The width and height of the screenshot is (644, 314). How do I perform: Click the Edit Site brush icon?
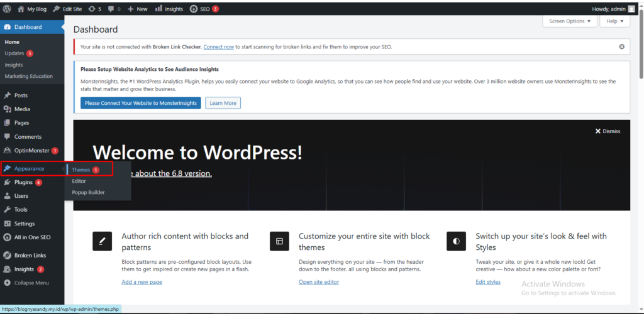(x=57, y=9)
